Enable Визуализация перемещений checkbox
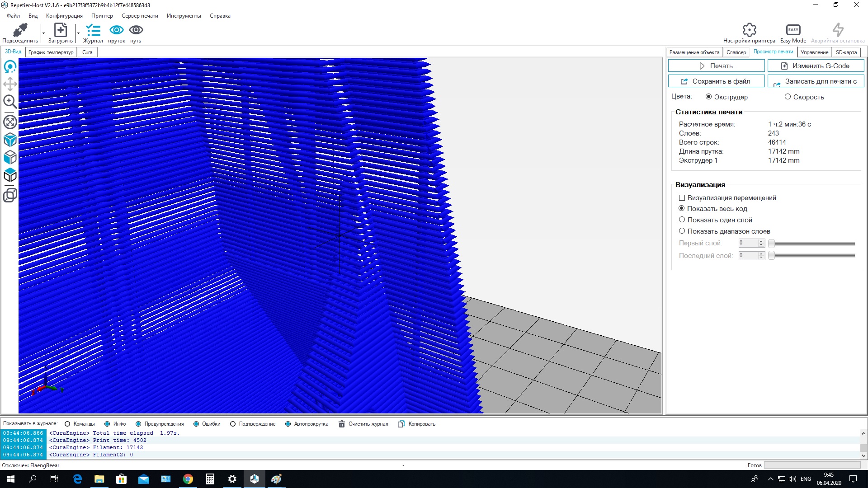This screenshot has height=488, width=868. point(682,198)
